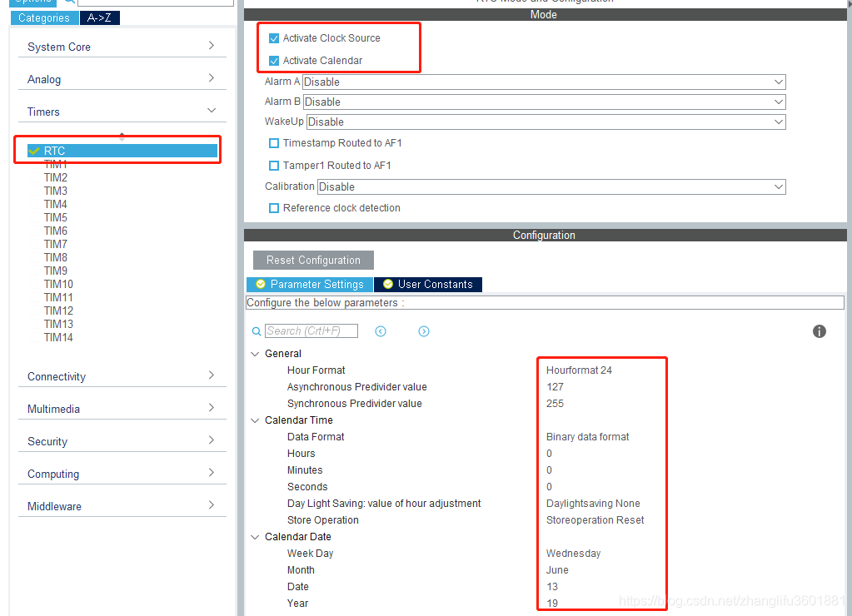
Task: Click the Binary data format value
Action: tap(587, 437)
